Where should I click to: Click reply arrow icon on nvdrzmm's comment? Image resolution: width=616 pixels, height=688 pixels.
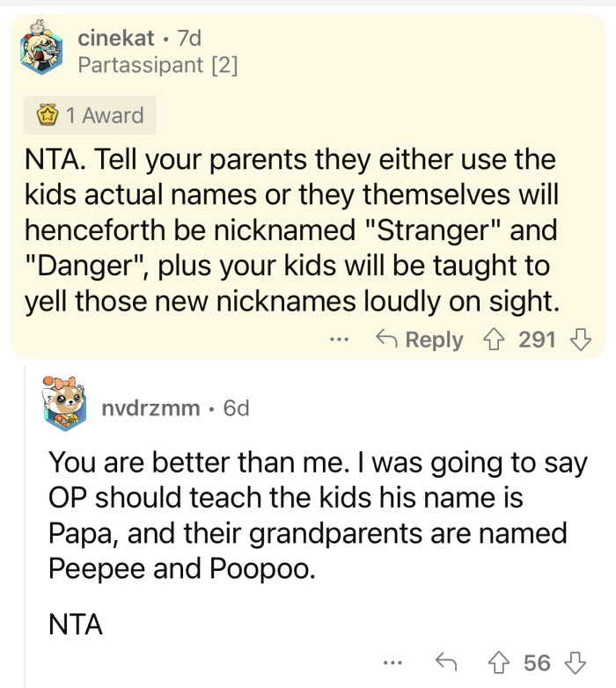(445, 662)
